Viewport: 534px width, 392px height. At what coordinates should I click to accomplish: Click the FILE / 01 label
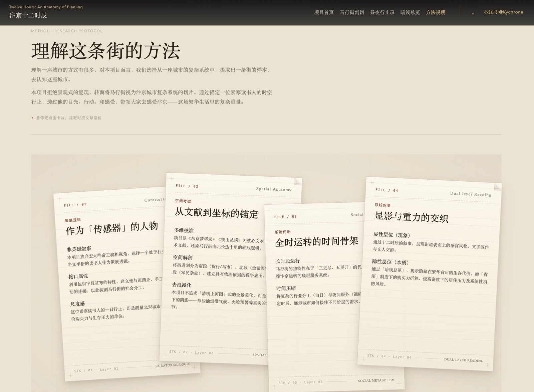75,205
